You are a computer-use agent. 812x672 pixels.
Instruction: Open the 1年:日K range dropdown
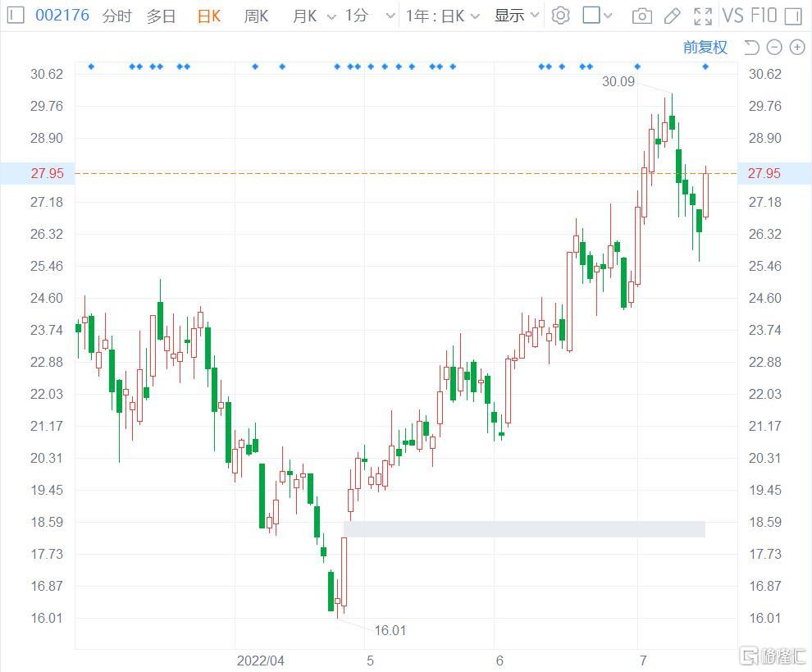tap(443, 16)
